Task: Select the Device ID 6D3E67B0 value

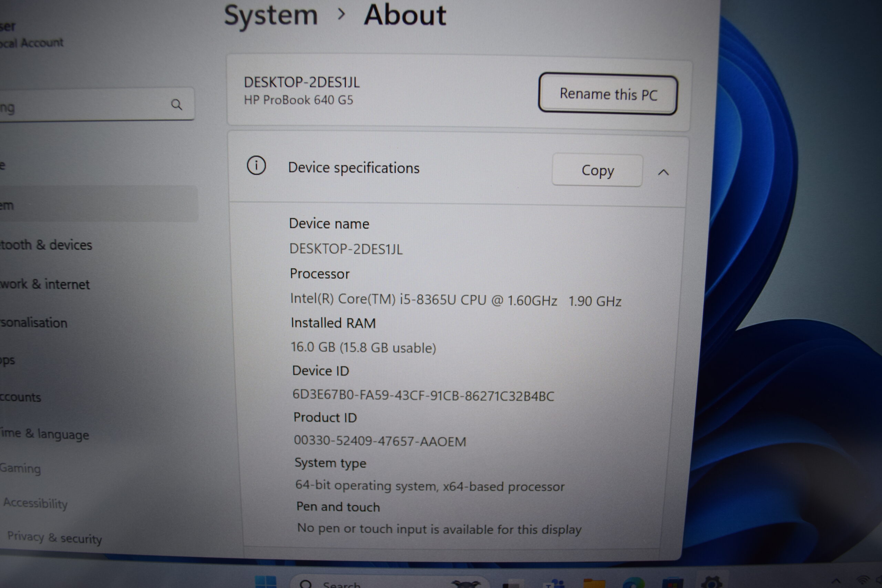Action: tap(423, 396)
